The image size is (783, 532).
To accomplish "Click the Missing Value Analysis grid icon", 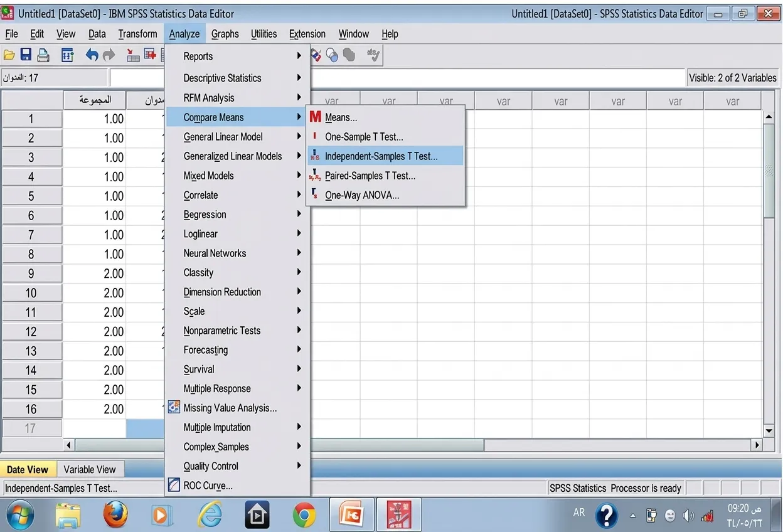I will click(x=174, y=408).
